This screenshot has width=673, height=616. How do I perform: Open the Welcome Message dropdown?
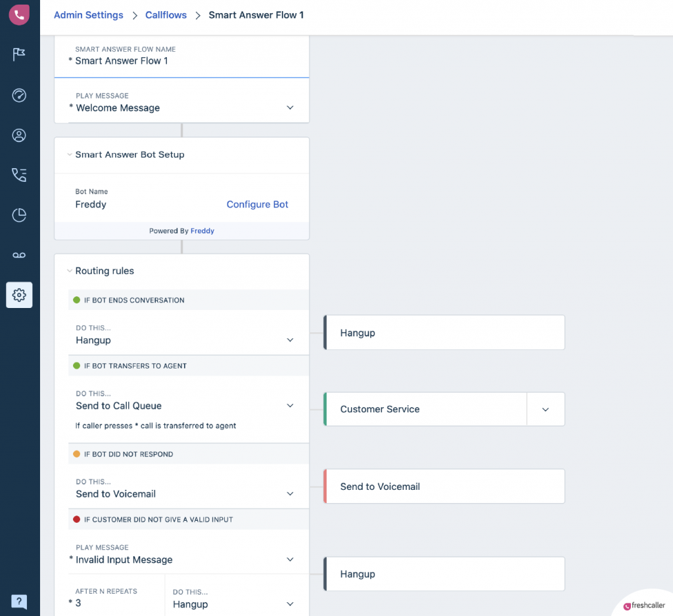coord(290,108)
